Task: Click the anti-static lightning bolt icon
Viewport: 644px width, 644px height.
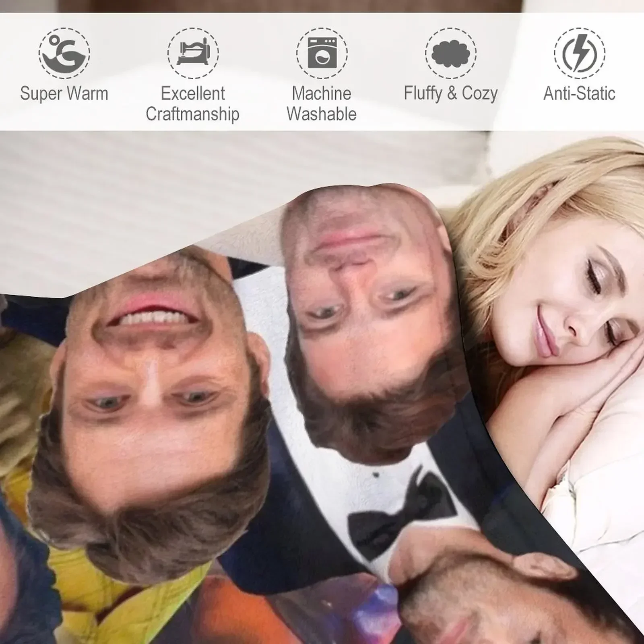Action: (580, 53)
